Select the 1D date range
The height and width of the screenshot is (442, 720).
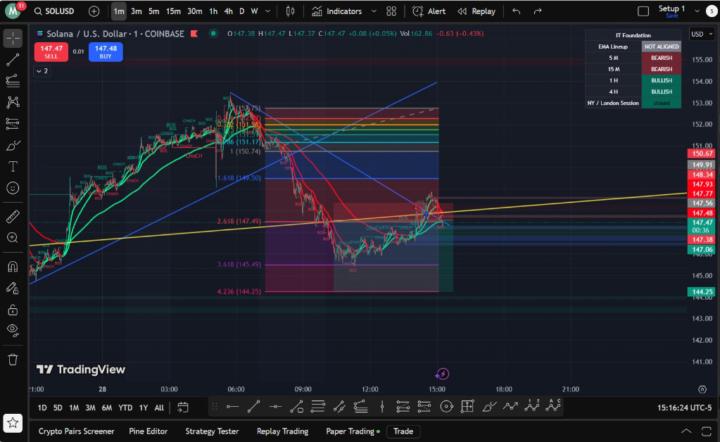point(42,408)
